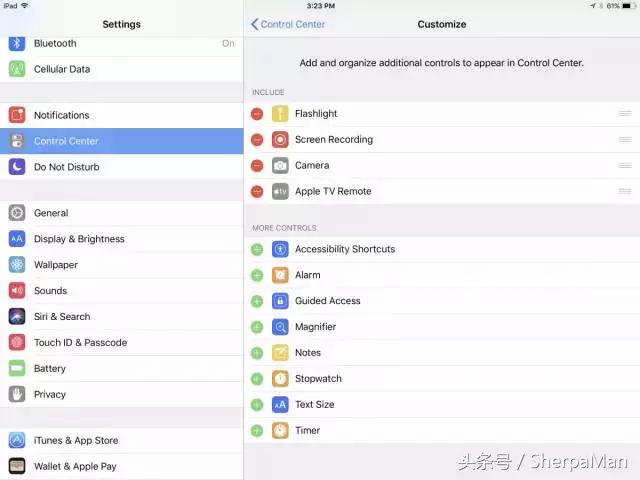Grab the Camera reorder handle
This screenshot has width=640, height=480.
click(x=625, y=165)
